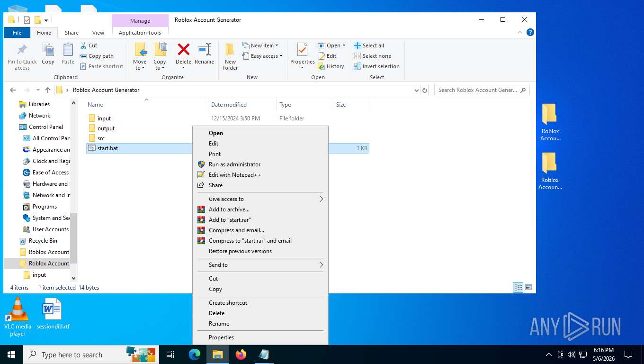The width and height of the screenshot is (644, 364).
Task: Select Add to archive... menu entry
Action: [260, 209]
